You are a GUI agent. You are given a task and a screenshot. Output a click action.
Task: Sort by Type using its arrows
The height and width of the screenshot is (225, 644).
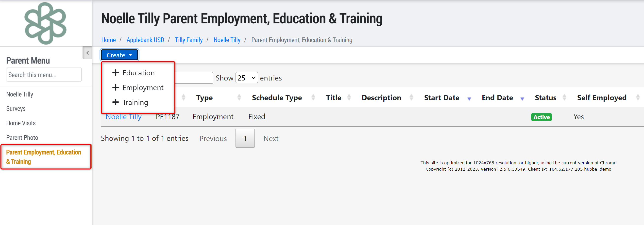239,97
